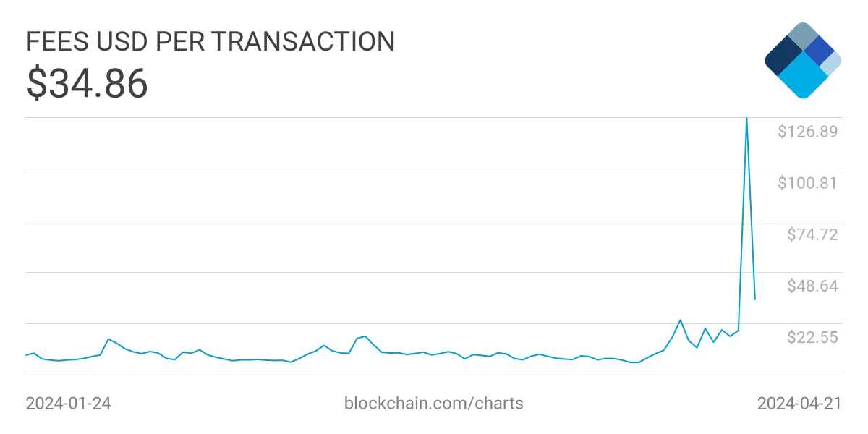Select the $34.86 current value

point(88,83)
